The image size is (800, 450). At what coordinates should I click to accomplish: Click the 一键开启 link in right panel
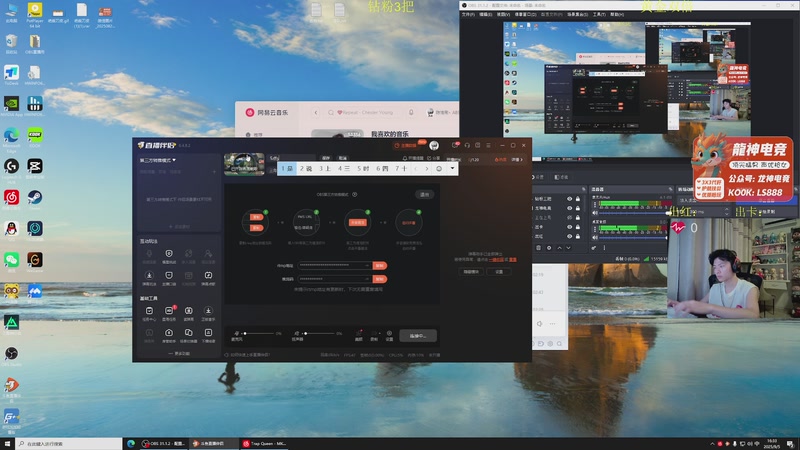click(x=496, y=260)
